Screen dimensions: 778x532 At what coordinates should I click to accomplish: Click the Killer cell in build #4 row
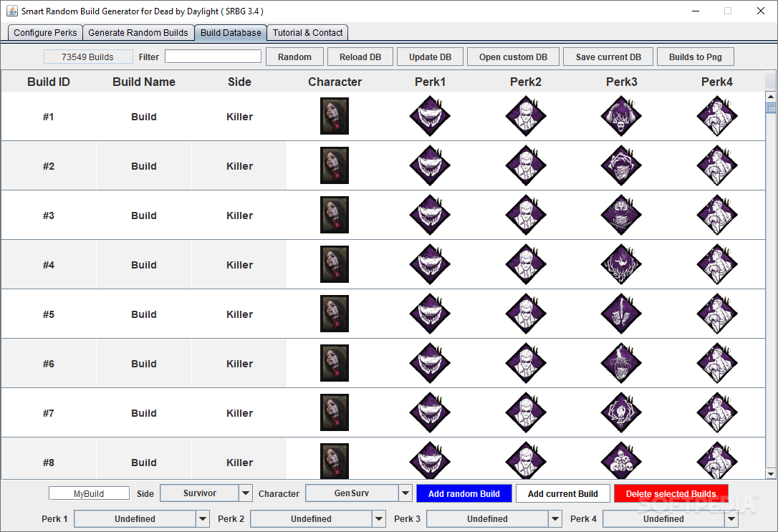240,265
